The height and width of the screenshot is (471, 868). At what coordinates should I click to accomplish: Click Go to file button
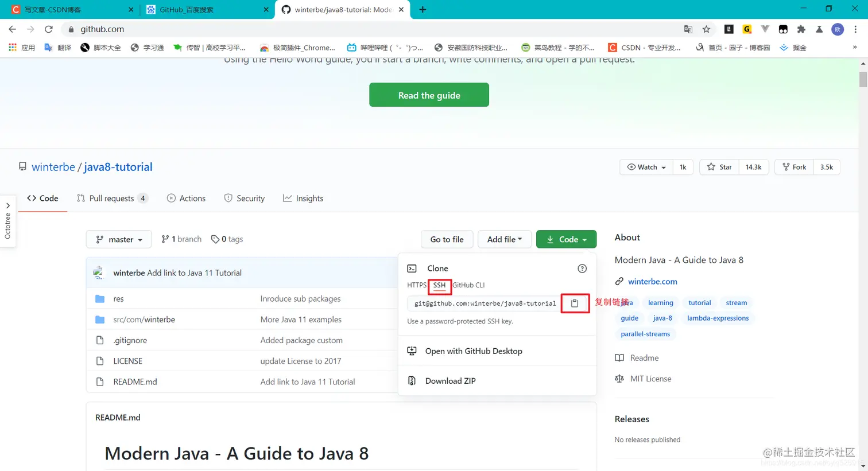tap(447, 239)
